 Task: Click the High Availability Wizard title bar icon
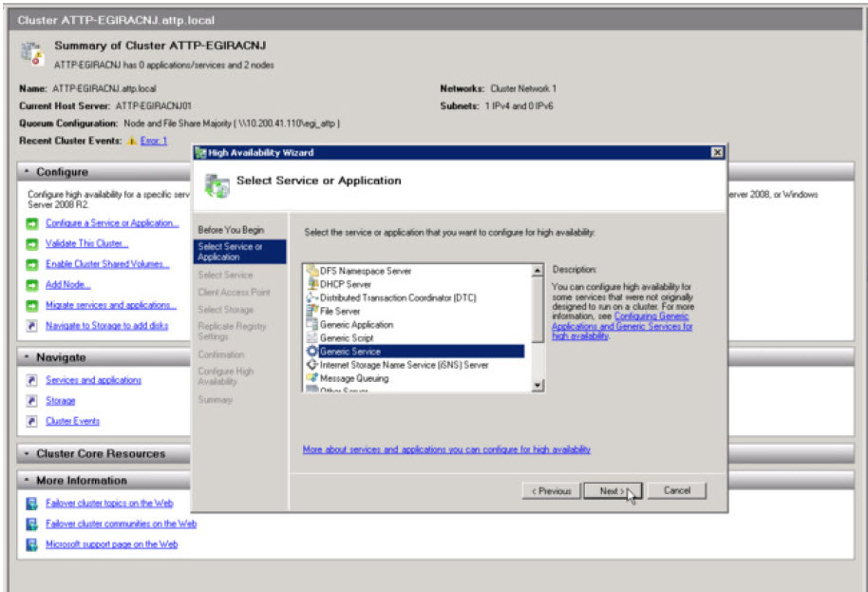tap(201, 153)
